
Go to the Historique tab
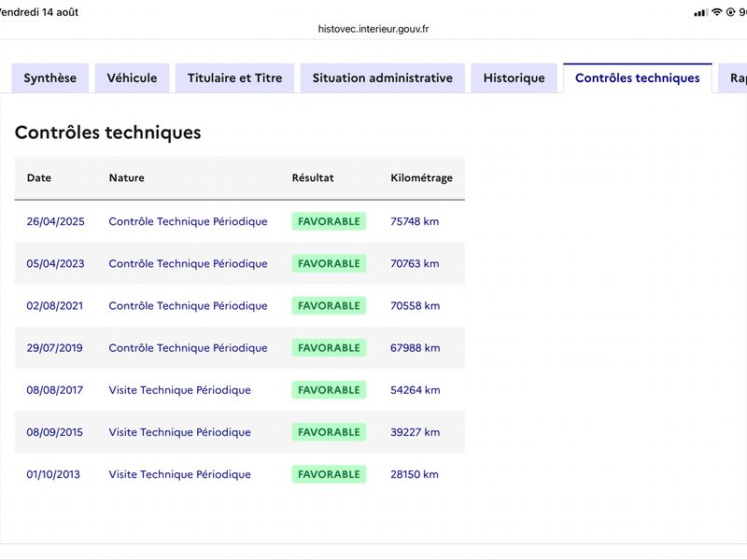514,78
